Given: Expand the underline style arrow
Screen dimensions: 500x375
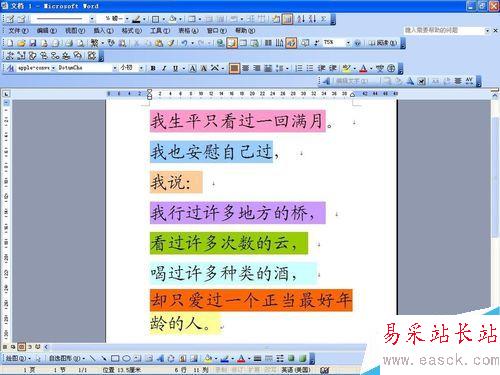Looking at the screenshot, I should 183,68.
